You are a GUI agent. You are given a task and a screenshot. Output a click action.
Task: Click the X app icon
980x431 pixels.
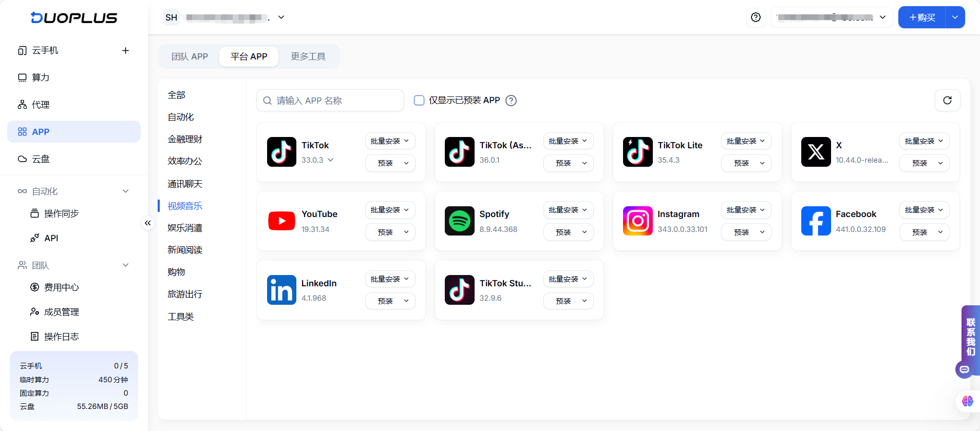816,152
